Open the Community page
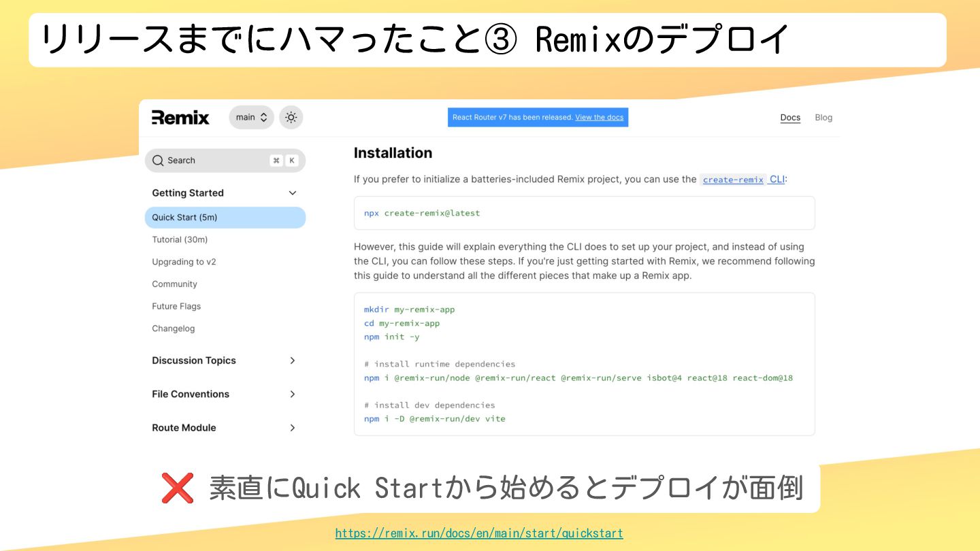 point(174,284)
